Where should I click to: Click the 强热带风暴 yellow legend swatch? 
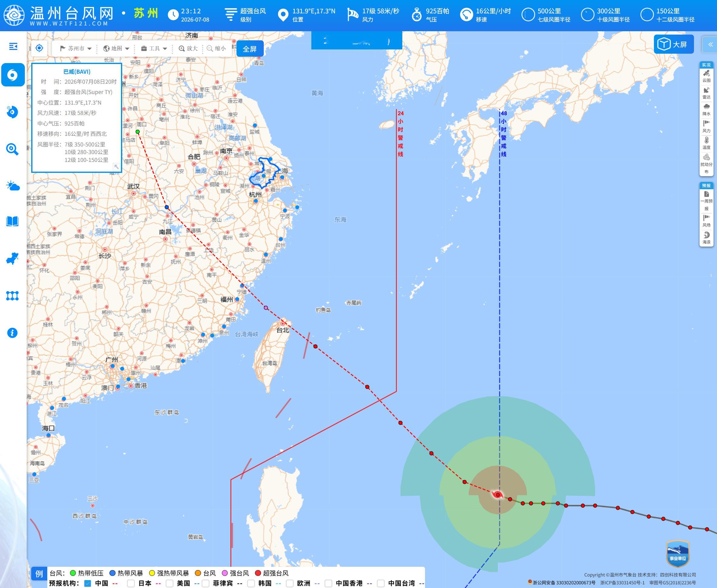click(152, 573)
